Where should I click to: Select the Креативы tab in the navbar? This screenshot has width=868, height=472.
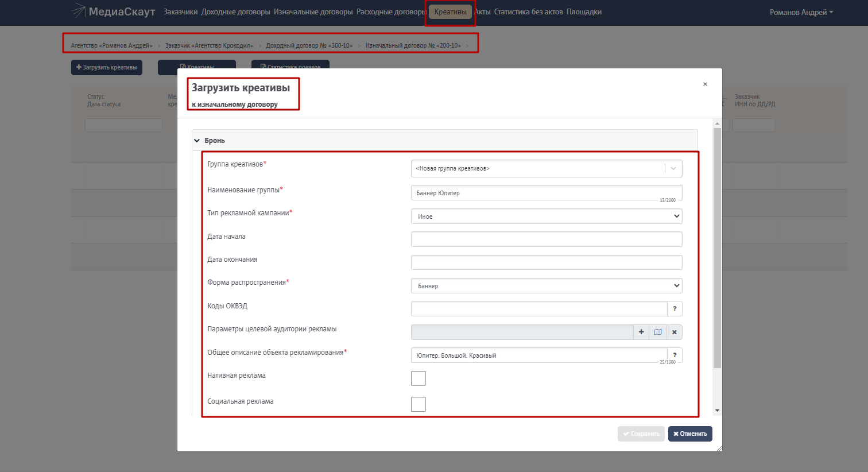450,12
